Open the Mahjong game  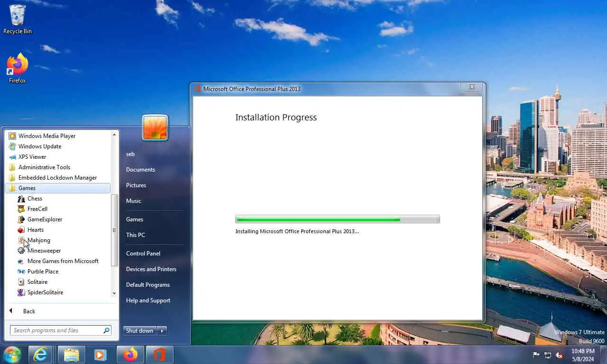(x=38, y=240)
